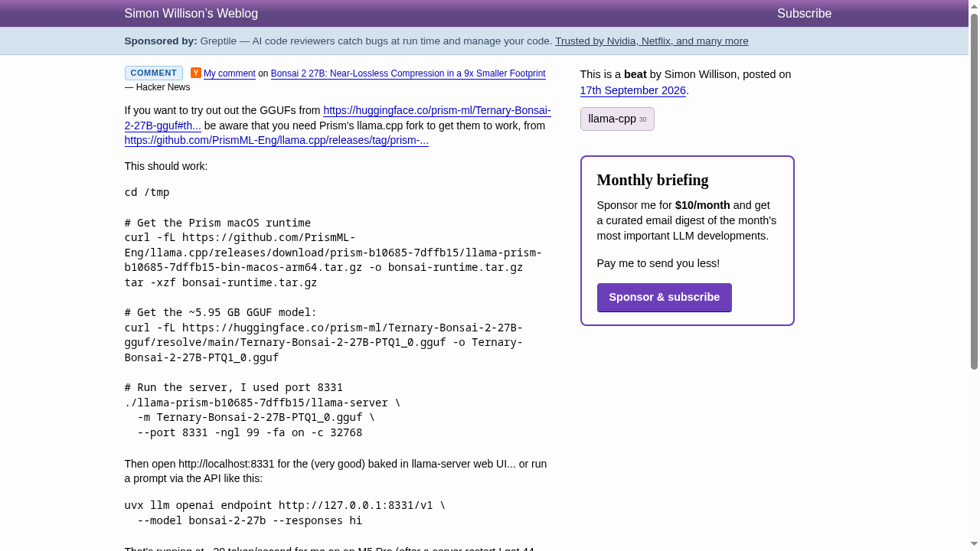Click the COMMENT label badge

tap(154, 73)
